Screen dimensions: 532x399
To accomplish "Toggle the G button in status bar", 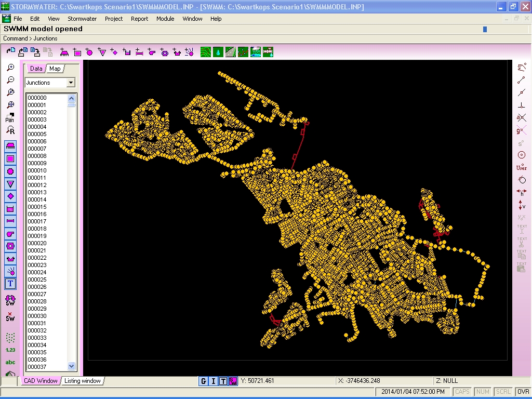I will (x=203, y=381).
